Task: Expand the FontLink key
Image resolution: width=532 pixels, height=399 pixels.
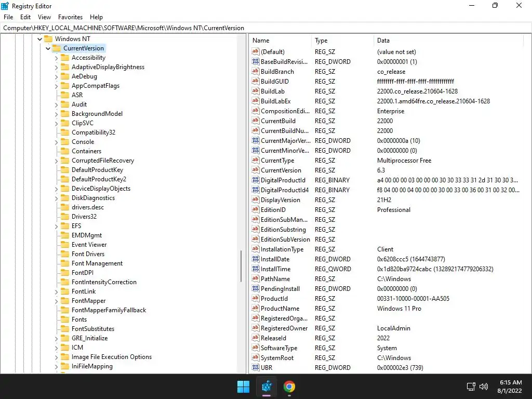Action: [56, 292]
